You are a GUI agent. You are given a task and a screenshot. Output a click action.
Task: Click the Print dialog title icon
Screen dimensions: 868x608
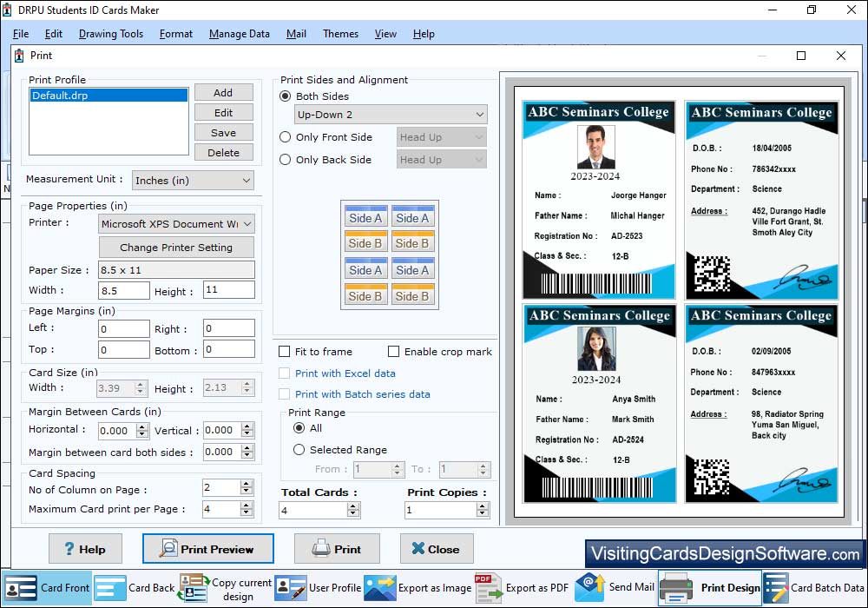pyautogui.click(x=19, y=56)
